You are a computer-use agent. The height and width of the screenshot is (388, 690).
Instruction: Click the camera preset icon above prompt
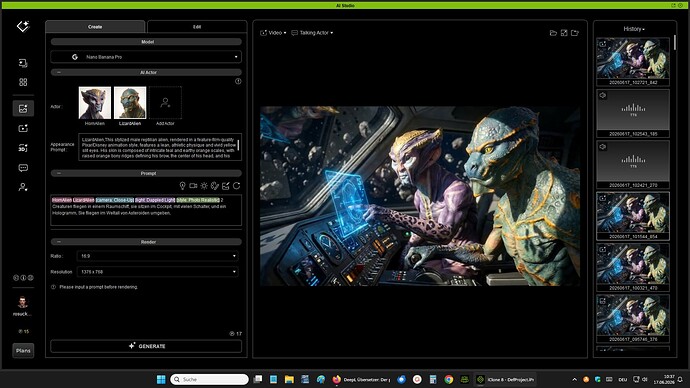(x=193, y=186)
